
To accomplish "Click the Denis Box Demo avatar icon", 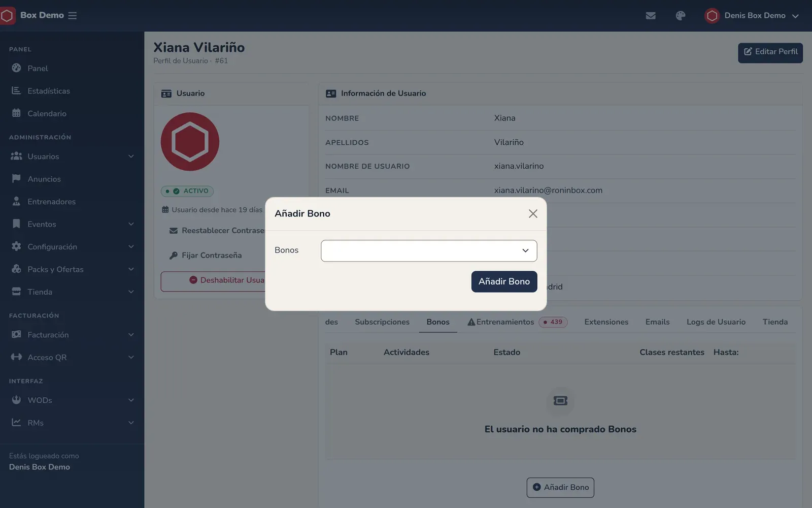I will click(712, 16).
